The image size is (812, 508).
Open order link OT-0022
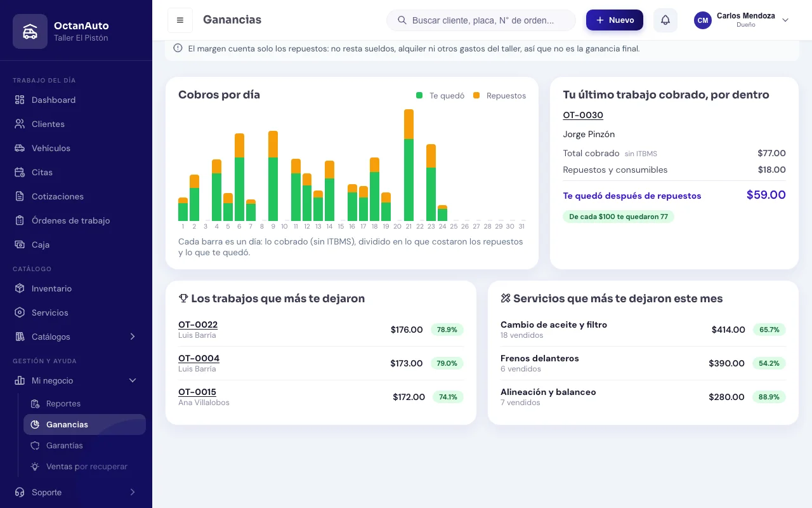[x=198, y=324]
